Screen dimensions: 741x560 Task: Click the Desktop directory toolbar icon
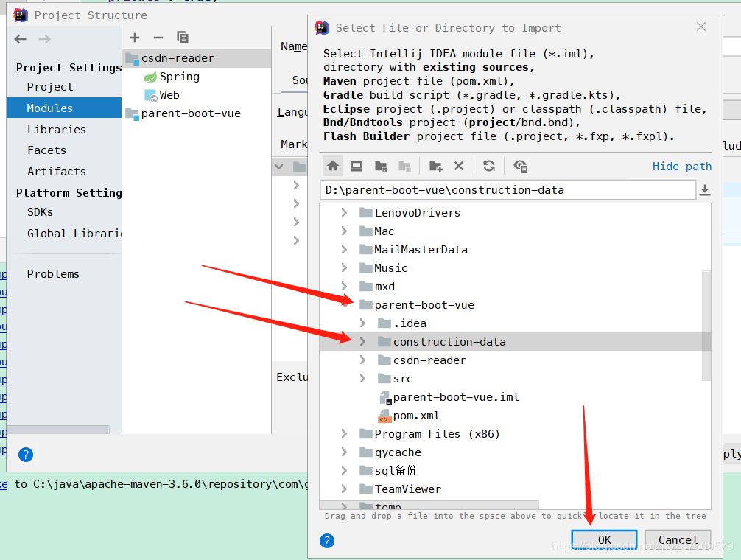pyautogui.click(x=357, y=166)
